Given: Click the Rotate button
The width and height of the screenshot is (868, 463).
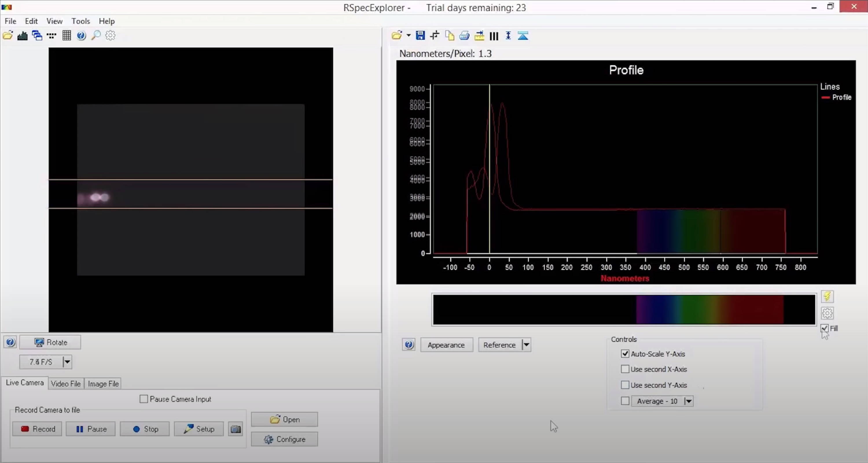Looking at the screenshot, I should 50,342.
